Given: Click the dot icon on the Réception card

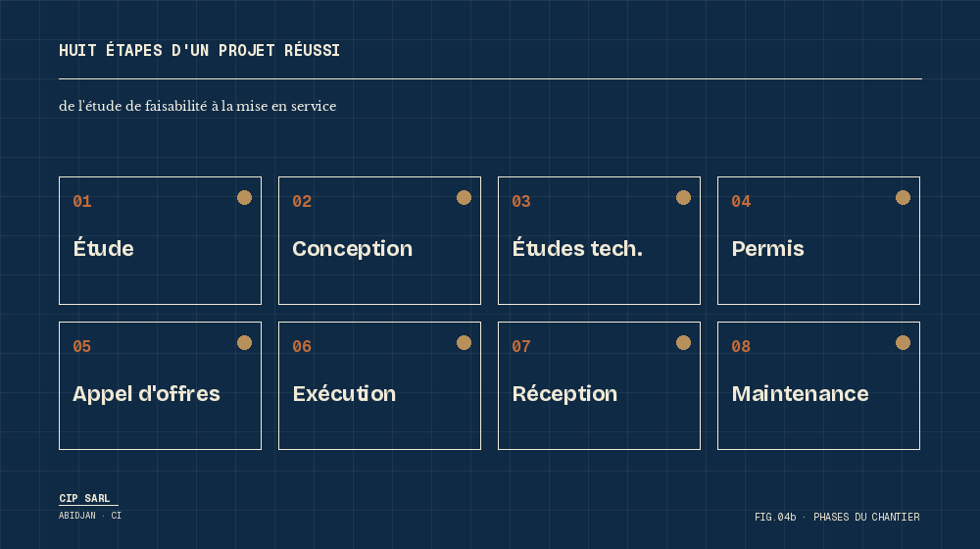Looking at the screenshot, I should (683, 343).
